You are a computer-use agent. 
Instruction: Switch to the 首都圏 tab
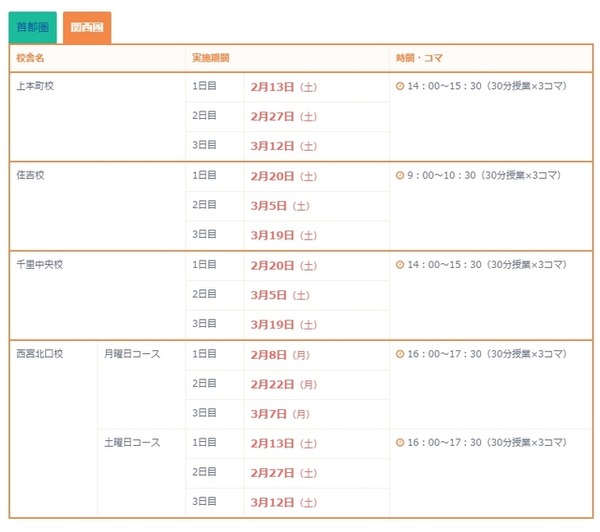(x=33, y=28)
